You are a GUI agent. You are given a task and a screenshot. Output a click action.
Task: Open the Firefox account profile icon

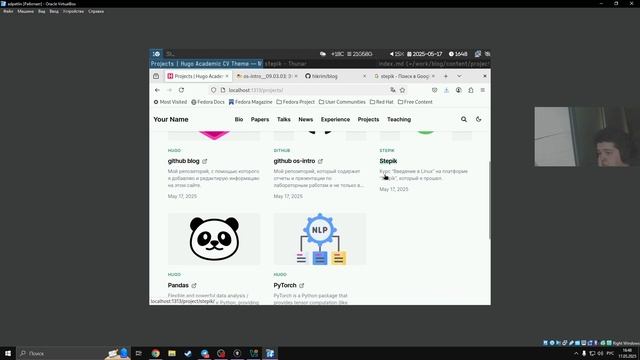click(x=459, y=90)
